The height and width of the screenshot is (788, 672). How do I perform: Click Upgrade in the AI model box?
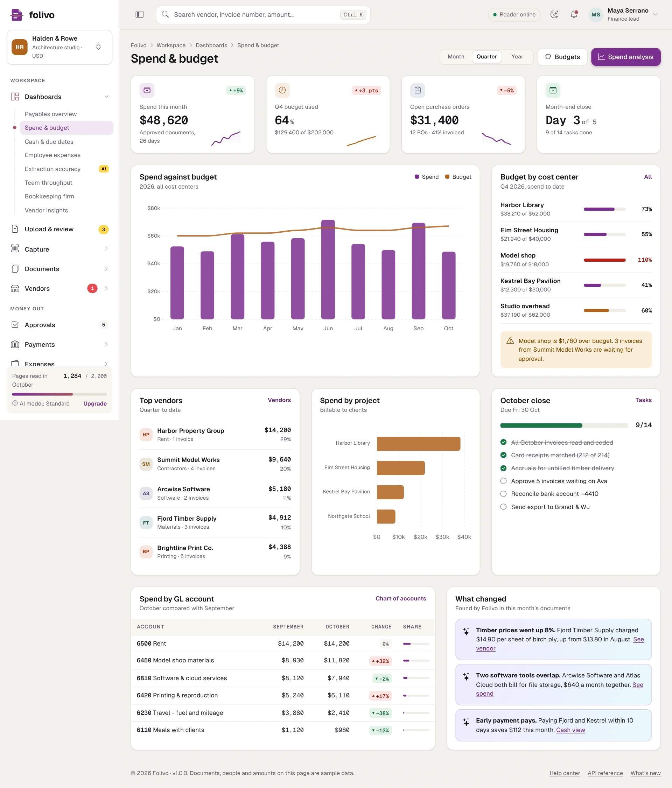click(95, 403)
